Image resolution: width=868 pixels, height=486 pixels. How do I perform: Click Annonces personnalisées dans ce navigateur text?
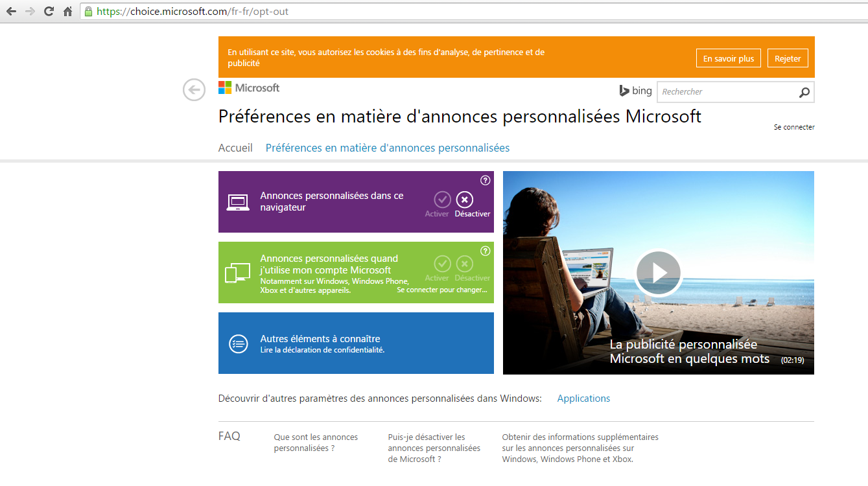[x=331, y=202]
